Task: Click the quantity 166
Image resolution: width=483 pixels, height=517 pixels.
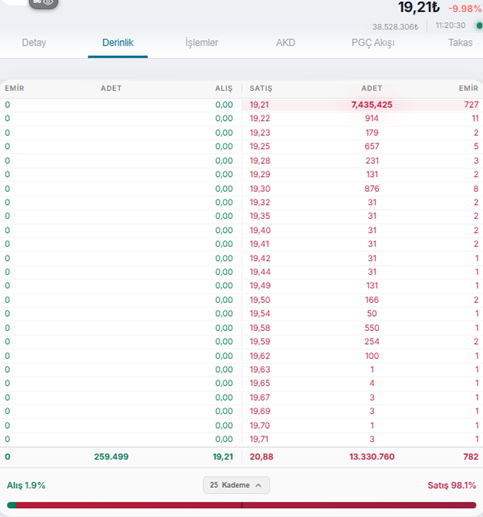Action: (x=372, y=300)
